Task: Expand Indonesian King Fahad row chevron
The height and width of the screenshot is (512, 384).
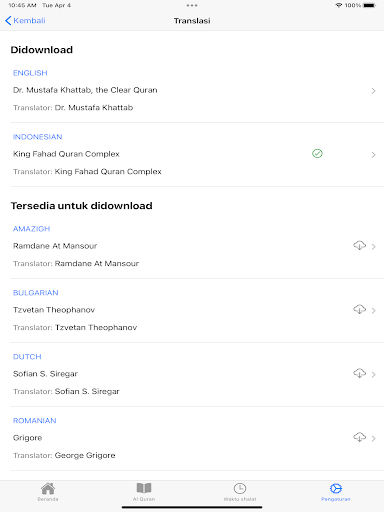Action: pyautogui.click(x=373, y=155)
